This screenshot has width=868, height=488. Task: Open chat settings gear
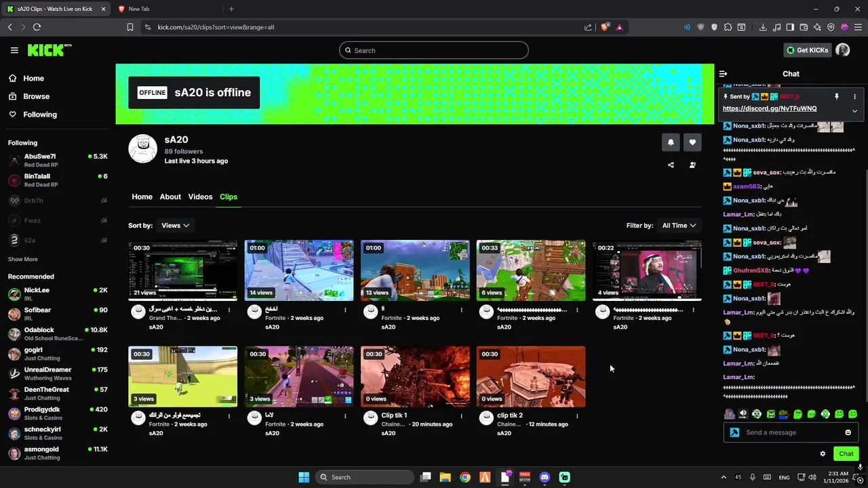coord(823,454)
